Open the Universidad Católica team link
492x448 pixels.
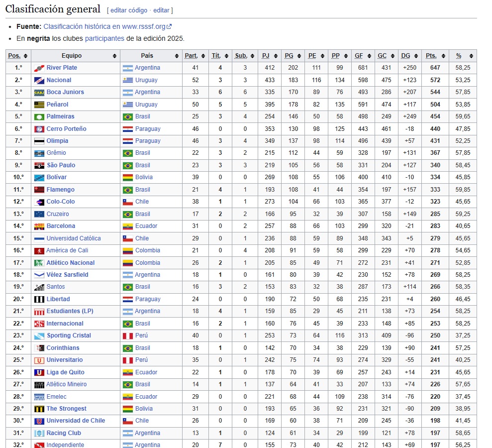74,238
